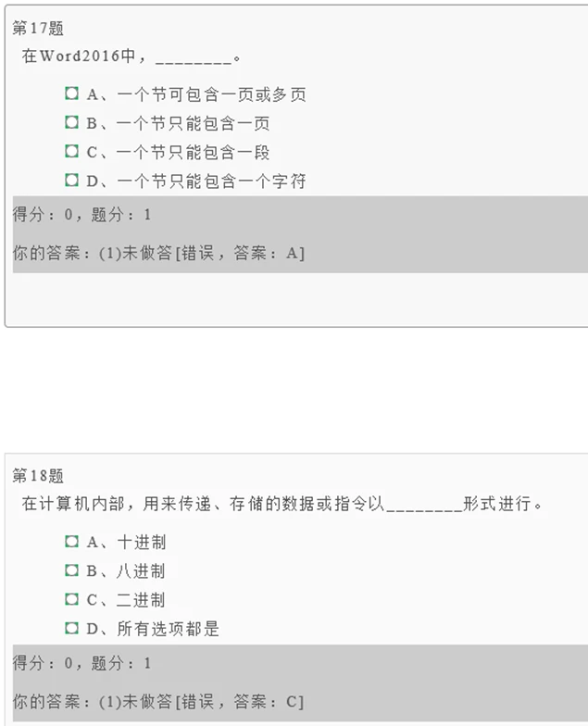Click the "十进制" option label
Screen dimensions: 588x726
coord(142,543)
